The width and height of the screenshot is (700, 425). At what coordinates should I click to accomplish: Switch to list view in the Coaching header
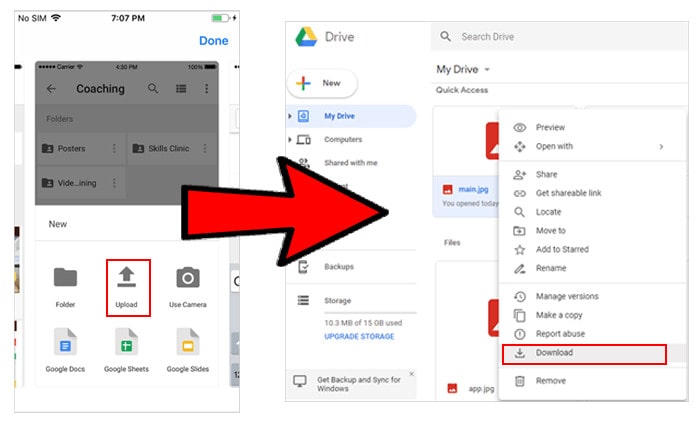pos(181,88)
